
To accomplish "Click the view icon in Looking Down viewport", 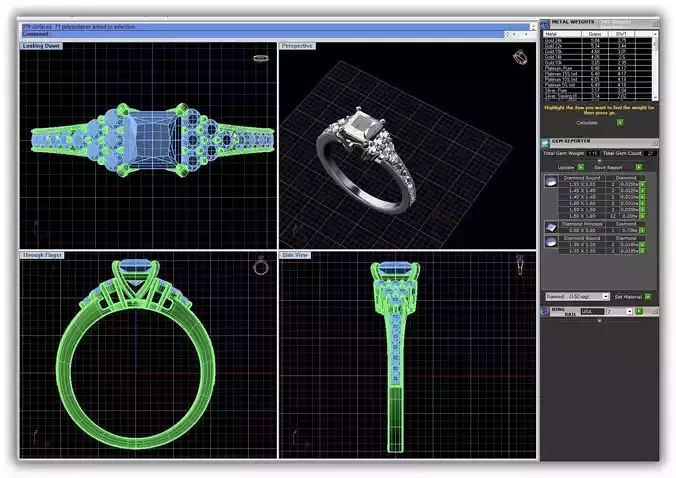I will coord(260,58).
